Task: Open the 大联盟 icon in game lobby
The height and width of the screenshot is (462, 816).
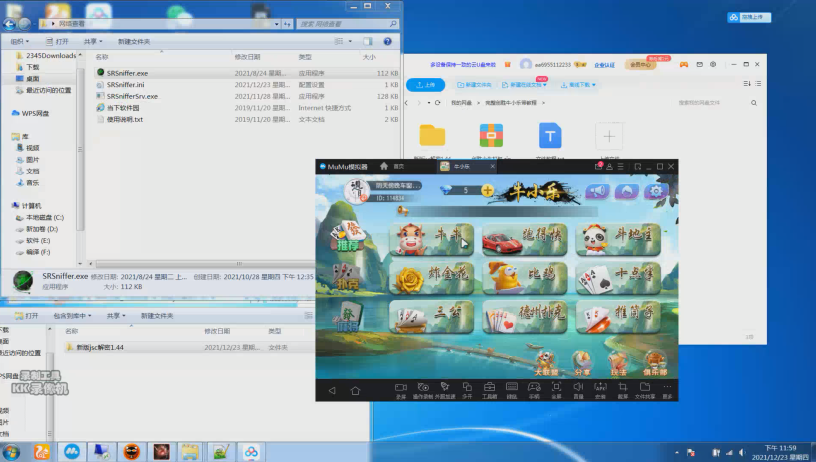Action: click(546, 363)
